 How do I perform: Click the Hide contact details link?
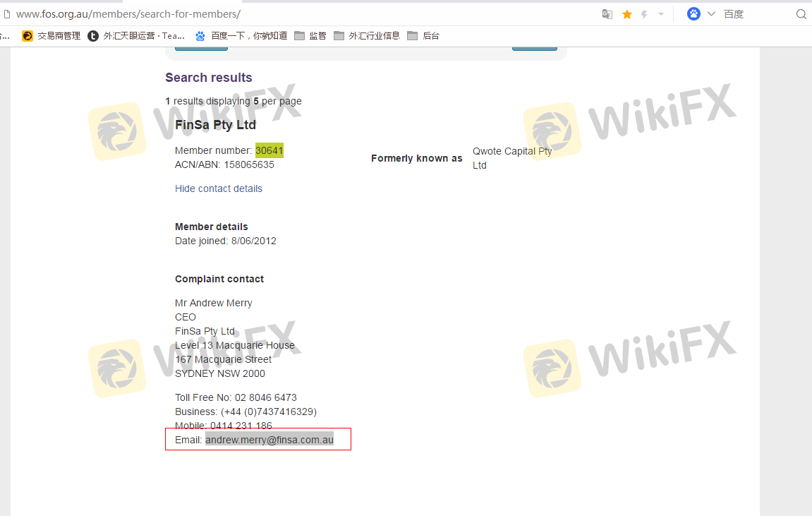(x=218, y=188)
